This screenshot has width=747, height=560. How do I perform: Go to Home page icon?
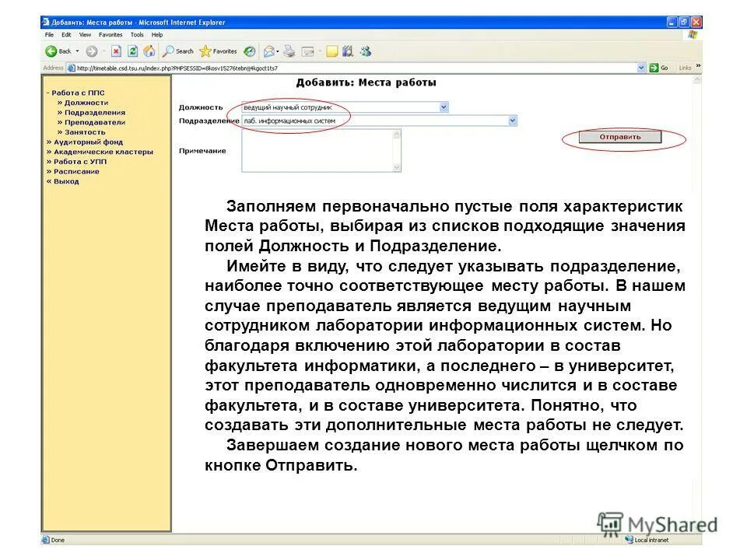pos(149,51)
